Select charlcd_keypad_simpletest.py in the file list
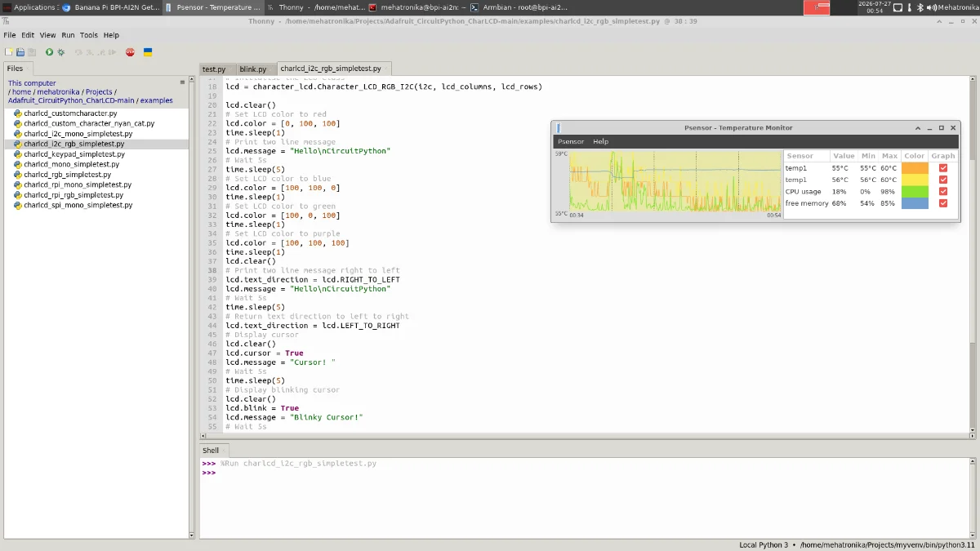The width and height of the screenshot is (980, 551). click(74, 154)
